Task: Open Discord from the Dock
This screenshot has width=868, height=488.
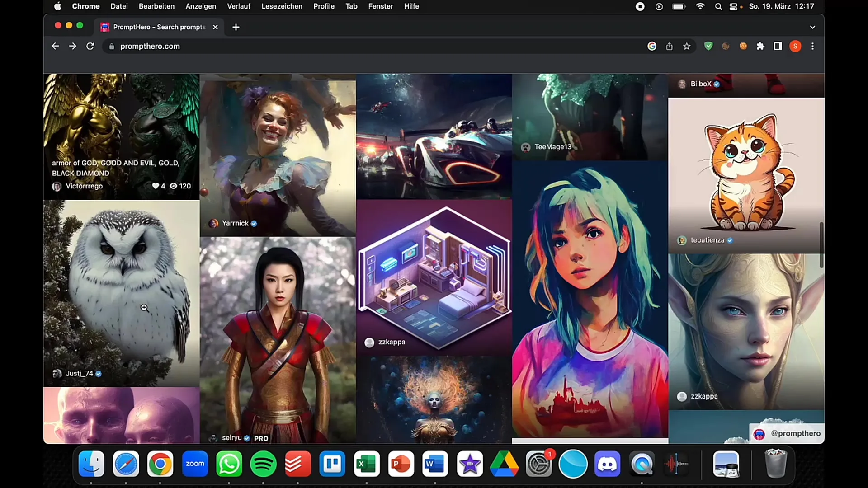Action: coord(607,464)
